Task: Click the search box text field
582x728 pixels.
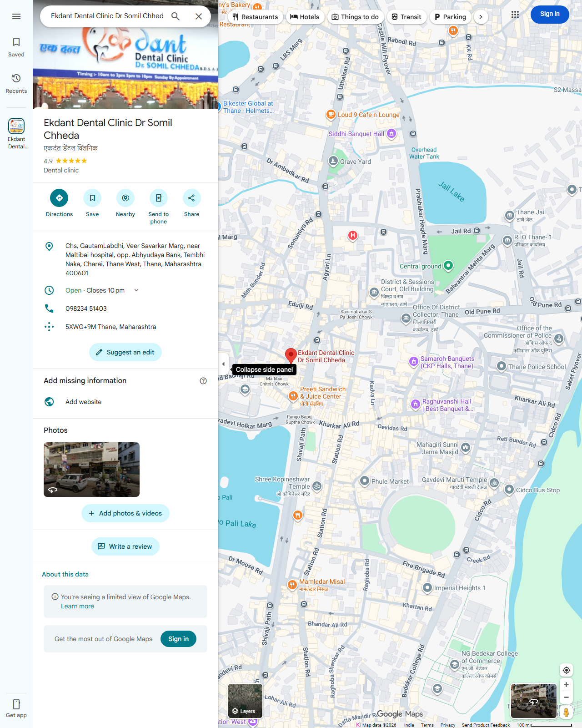Action: point(107,16)
